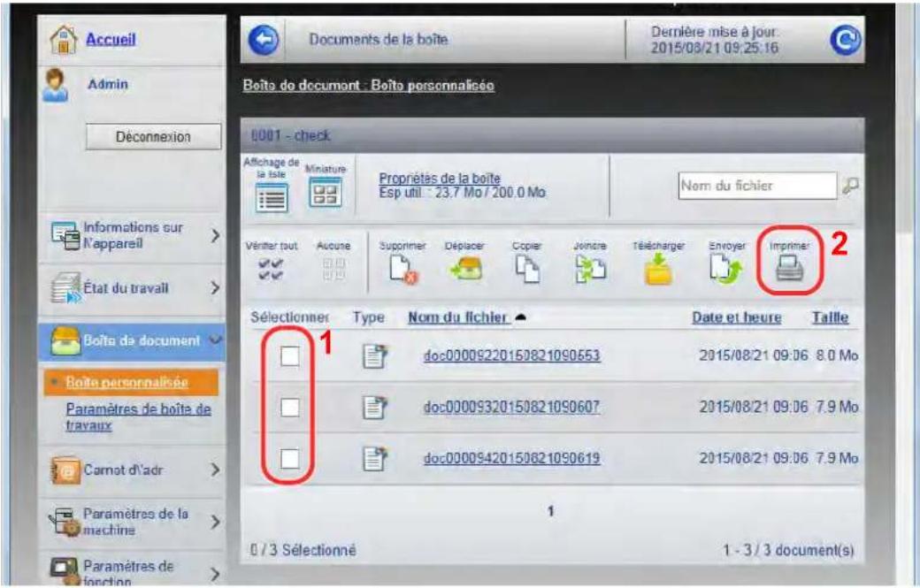Click the Nom du fichier search field
920x588 pixels.
[757, 186]
